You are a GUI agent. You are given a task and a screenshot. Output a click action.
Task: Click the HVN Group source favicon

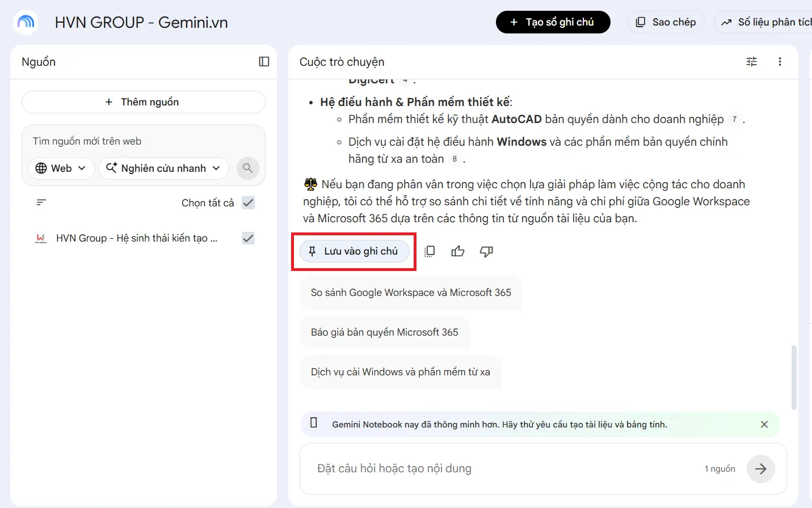[x=41, y=239]
